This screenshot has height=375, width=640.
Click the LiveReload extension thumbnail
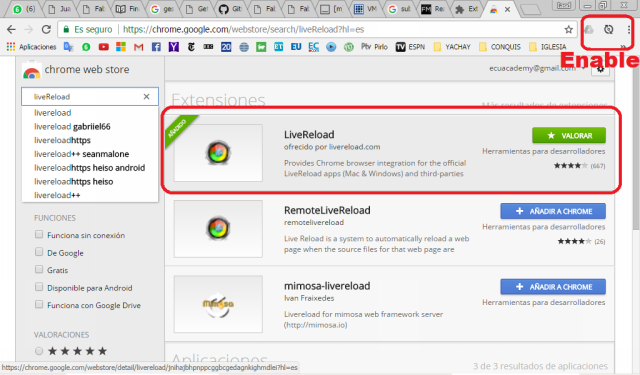(x=218, y=153)
